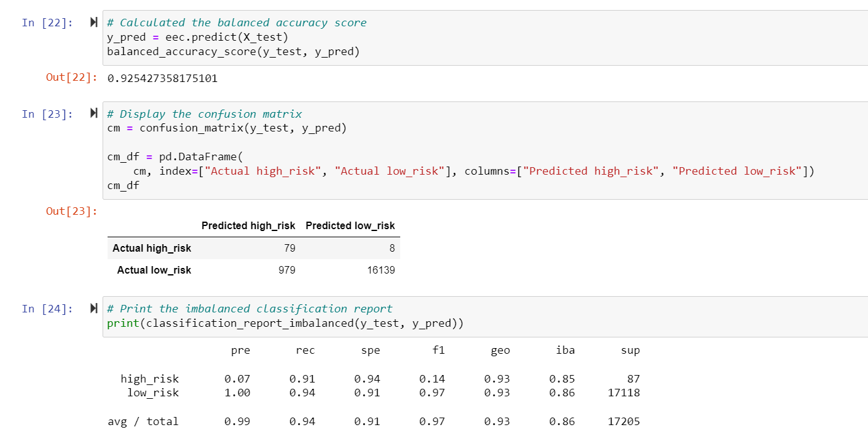Click the 'sup' column header in the report
Image resolution: width=868 pixels, height=442 pixels.
pos(630,351)
